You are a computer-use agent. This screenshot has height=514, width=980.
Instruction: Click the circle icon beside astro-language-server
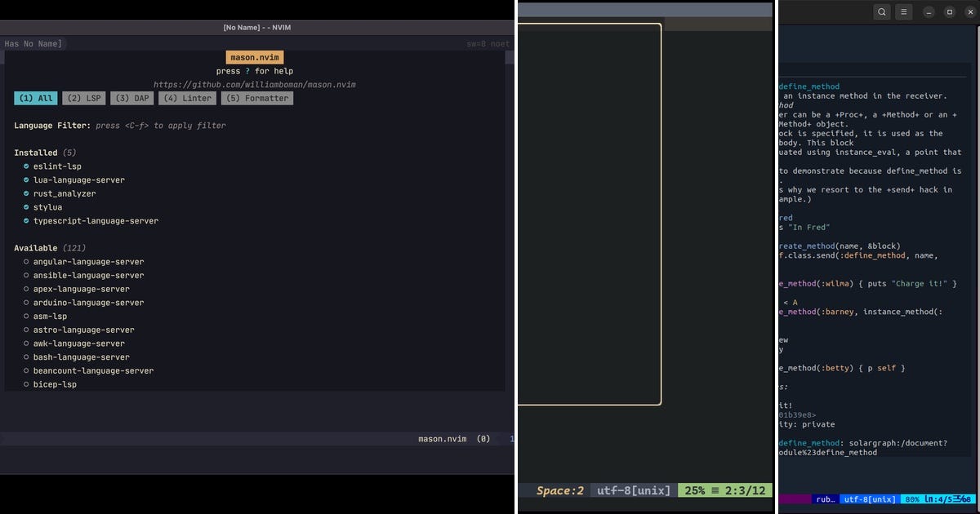(26, 330)
